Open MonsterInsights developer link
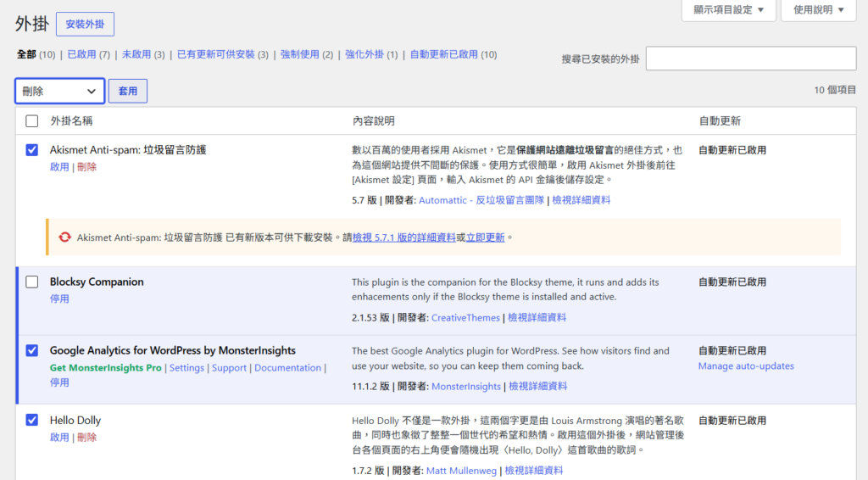This screenshot has width=868, height=480. pyautogui.click(x=466, y=387)
